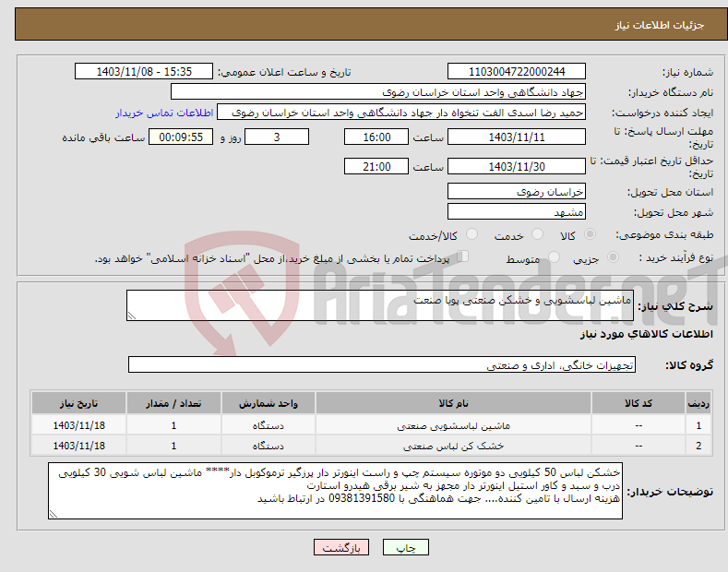728x572 pixels.
Task: Click the announcement date field 1403/11/08 - 15:35
Action: click(144, 72)
